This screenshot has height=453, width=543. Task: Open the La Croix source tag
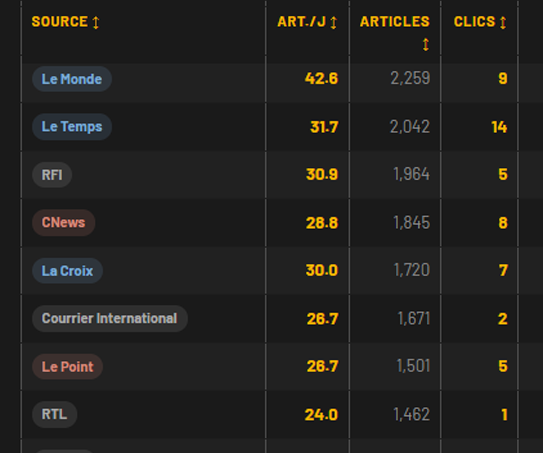click(67, 271)
